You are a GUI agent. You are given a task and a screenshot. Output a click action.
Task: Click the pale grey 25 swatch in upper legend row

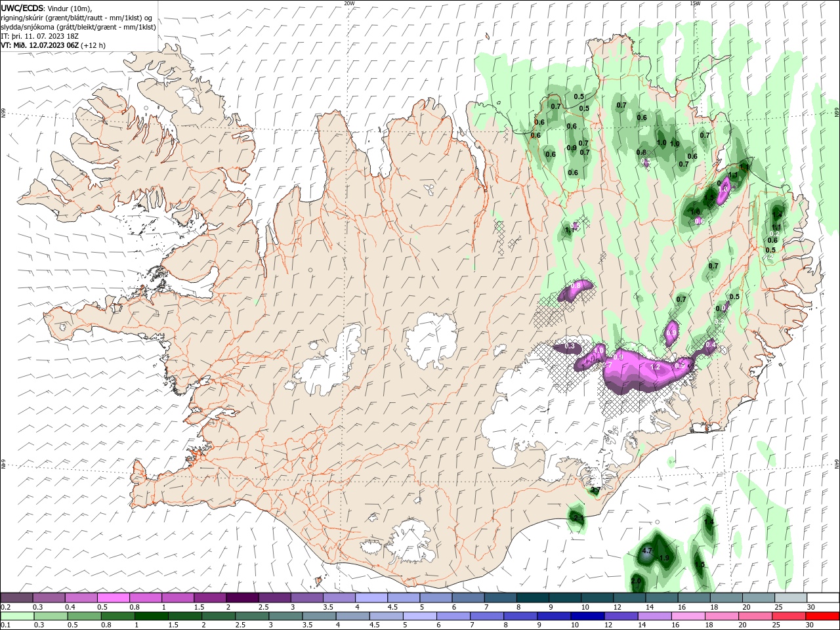[790, 598]
